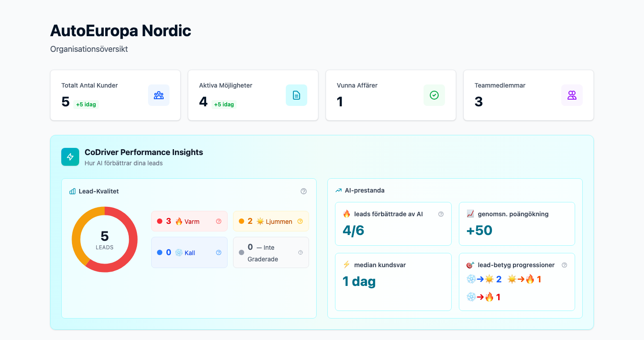This screenshot has width=644, height=340.
Task: Click the leads donut chart
Action: [105, 239]
